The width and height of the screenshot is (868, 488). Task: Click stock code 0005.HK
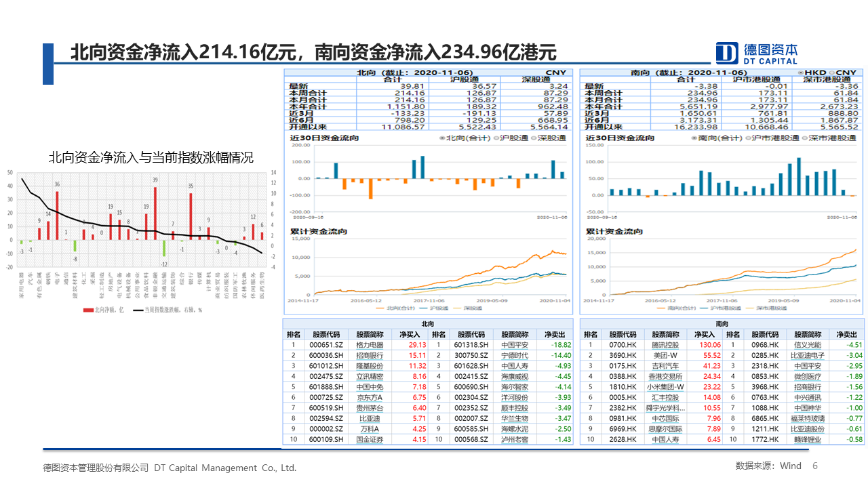pyautogui.click(x=623, y=397)
